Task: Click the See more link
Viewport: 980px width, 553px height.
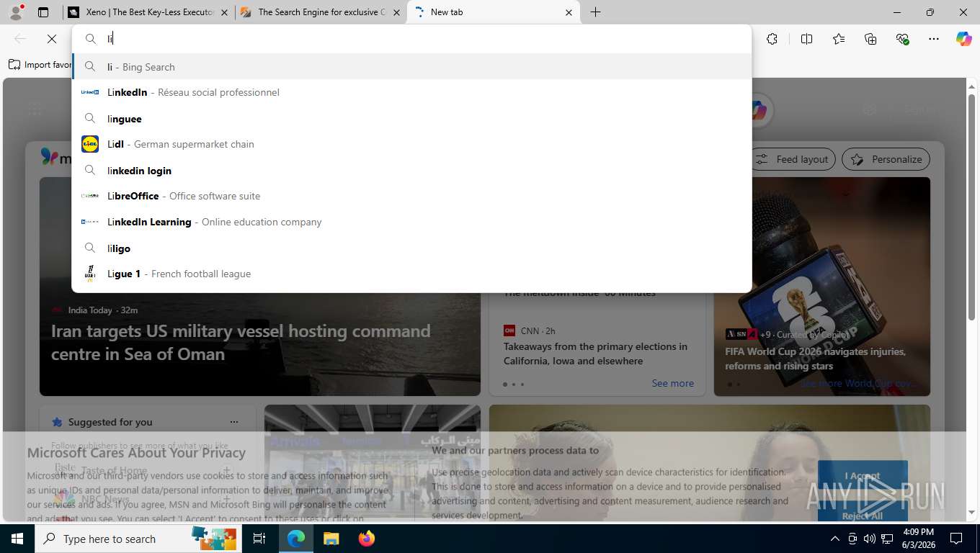Action: coord(672,383)
